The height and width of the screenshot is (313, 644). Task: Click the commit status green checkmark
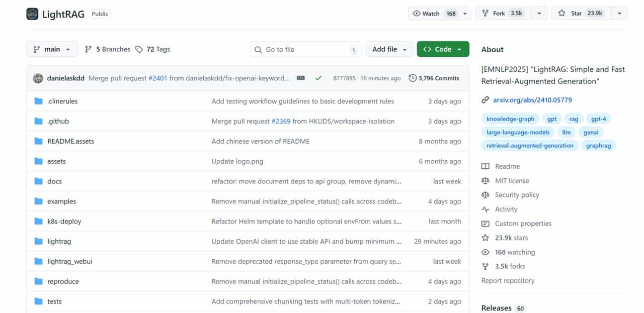click(318, 78)
